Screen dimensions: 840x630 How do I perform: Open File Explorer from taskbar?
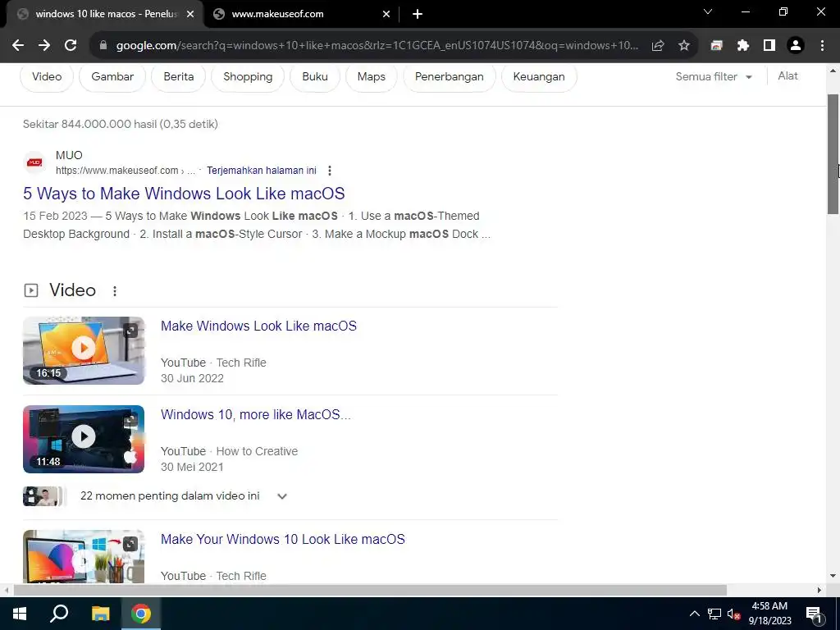pos(100,614)
